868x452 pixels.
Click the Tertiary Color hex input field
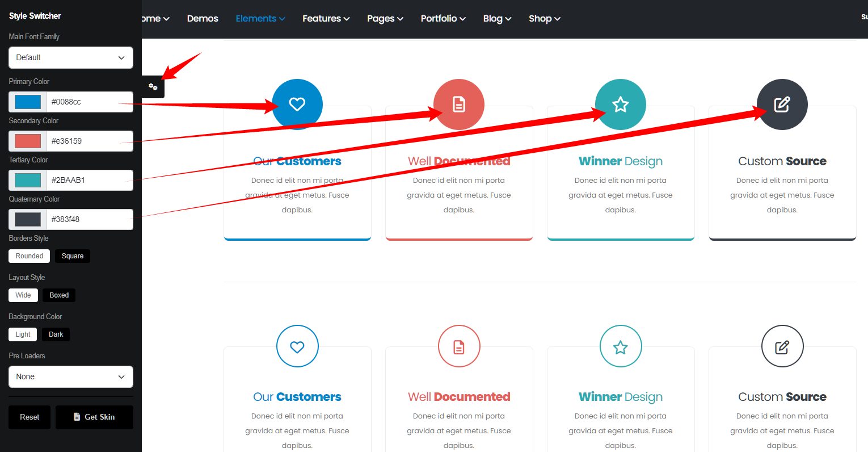tap(89, 180)
